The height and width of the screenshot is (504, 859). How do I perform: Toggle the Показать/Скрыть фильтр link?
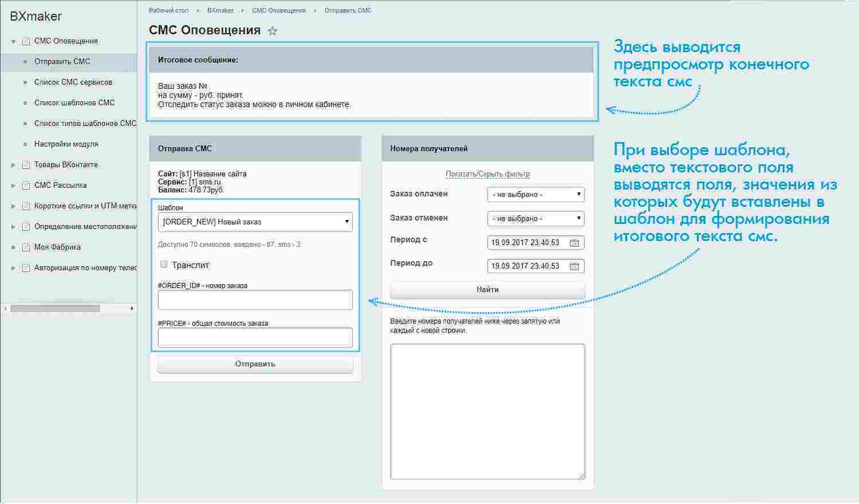click(x=488, y=174)
